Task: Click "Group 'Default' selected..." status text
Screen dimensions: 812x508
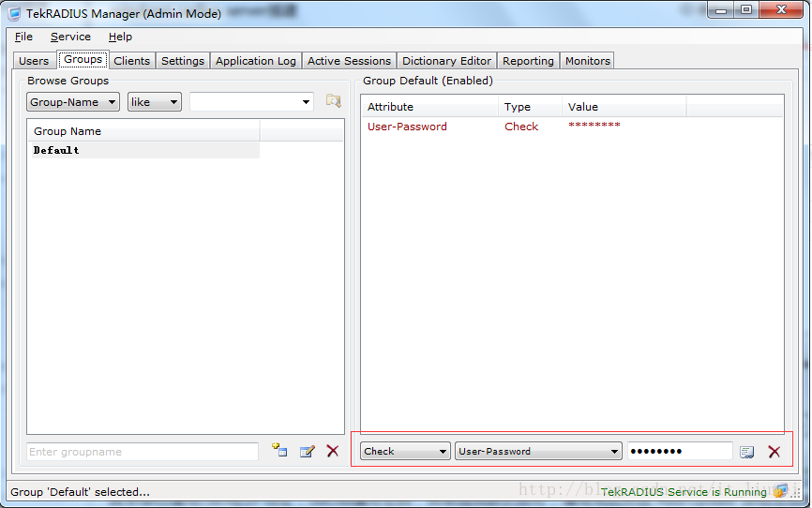Action: [x=81, y=492]
